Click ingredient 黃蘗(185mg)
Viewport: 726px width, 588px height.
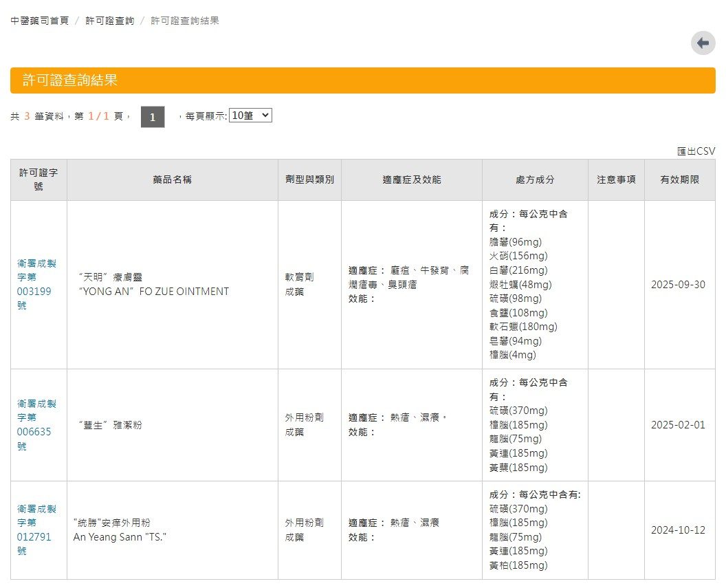(x=518, y=467)
